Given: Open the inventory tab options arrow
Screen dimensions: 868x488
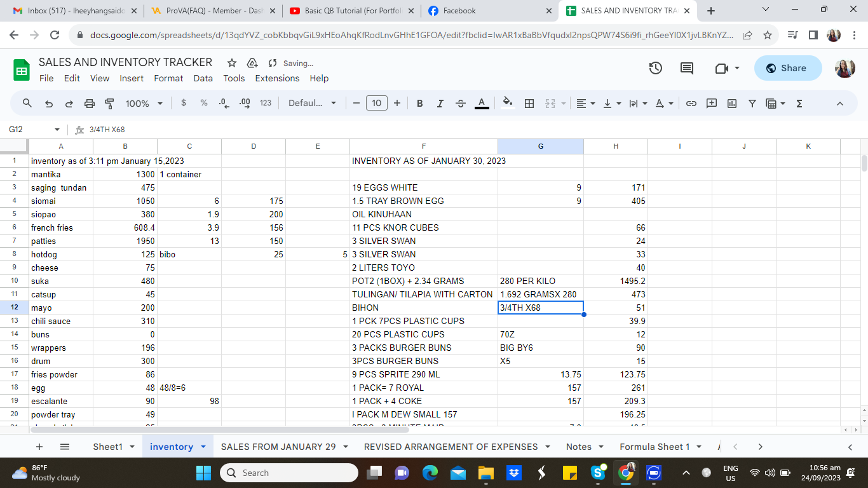Looking at the screenshot, I should click(203, 447).
